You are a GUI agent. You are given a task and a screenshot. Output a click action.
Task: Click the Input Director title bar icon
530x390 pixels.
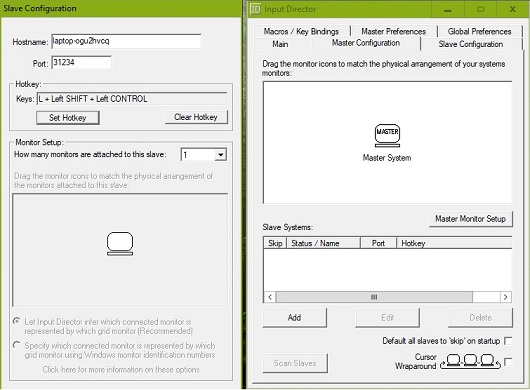256,9
